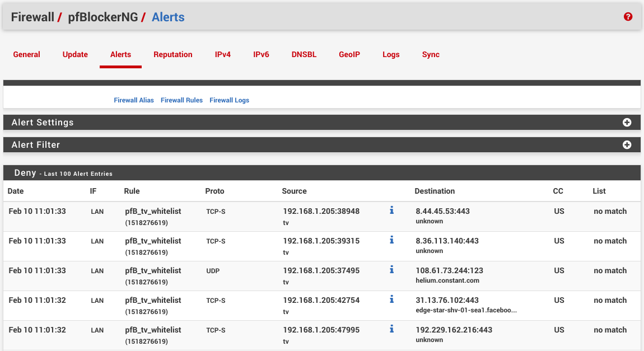Click hostname edge-star-shv-01-sea1.faceboo...
The width and height of the screenshot is (644, 351).
click(x=466, y=310)
